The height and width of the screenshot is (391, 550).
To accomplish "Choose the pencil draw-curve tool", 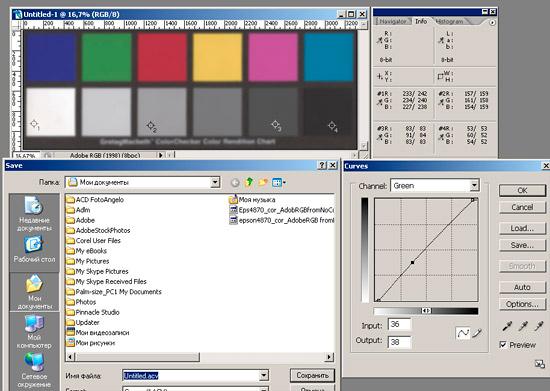I will 476,333.
